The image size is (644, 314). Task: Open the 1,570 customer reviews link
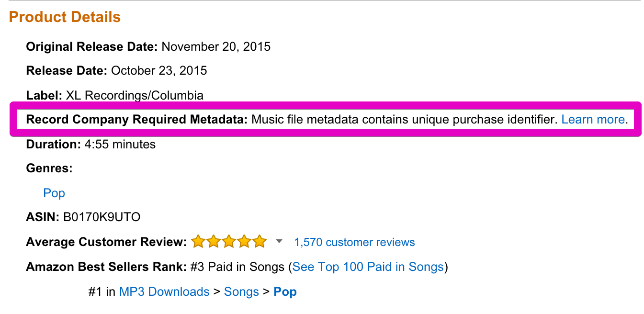point(354,242)
